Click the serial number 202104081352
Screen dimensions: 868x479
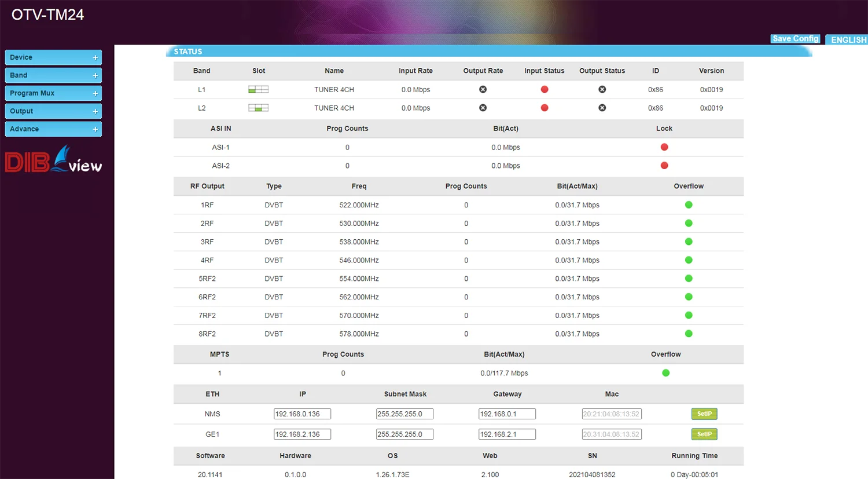pyautogui.click(x=592, y=475)
